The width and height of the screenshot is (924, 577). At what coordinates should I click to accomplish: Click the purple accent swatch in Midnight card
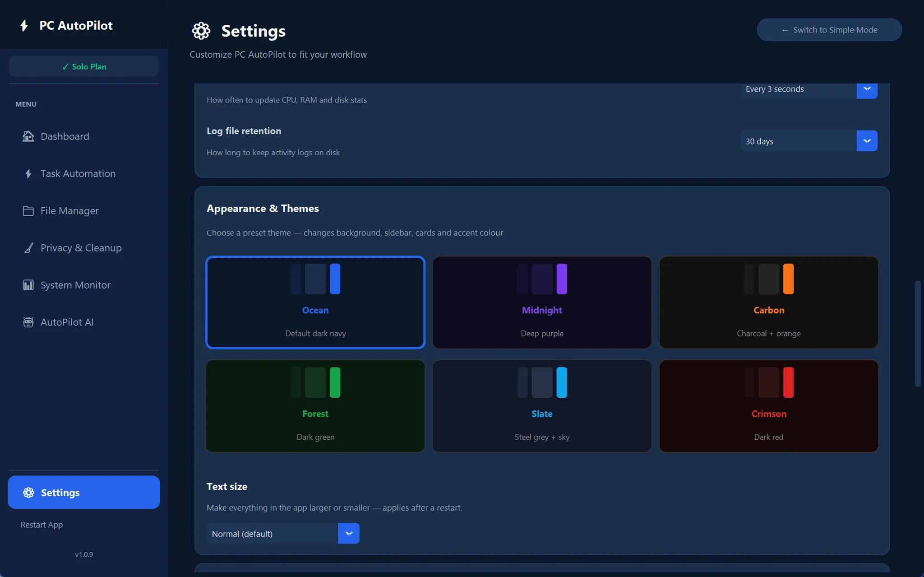pos(562,279)
